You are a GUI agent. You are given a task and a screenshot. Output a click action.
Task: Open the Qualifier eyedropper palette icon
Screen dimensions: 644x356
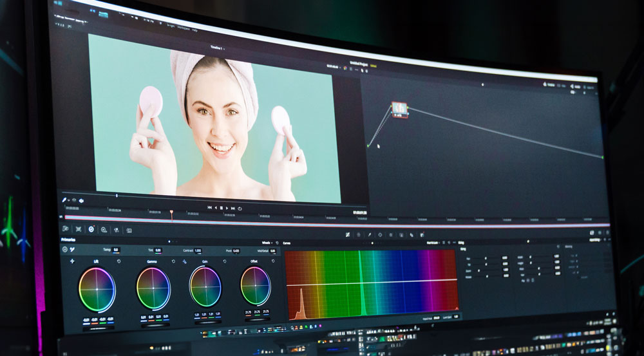[369, 235]
